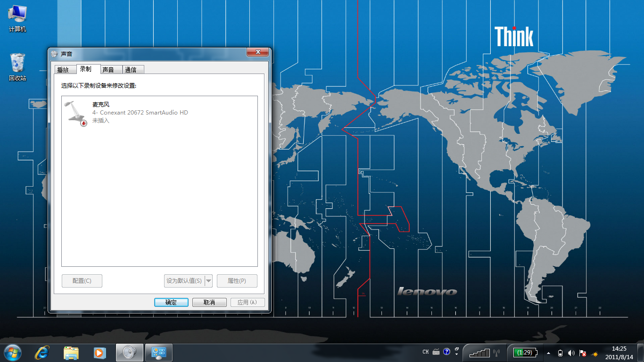Open the language bar options arrow

click(457, 354)
